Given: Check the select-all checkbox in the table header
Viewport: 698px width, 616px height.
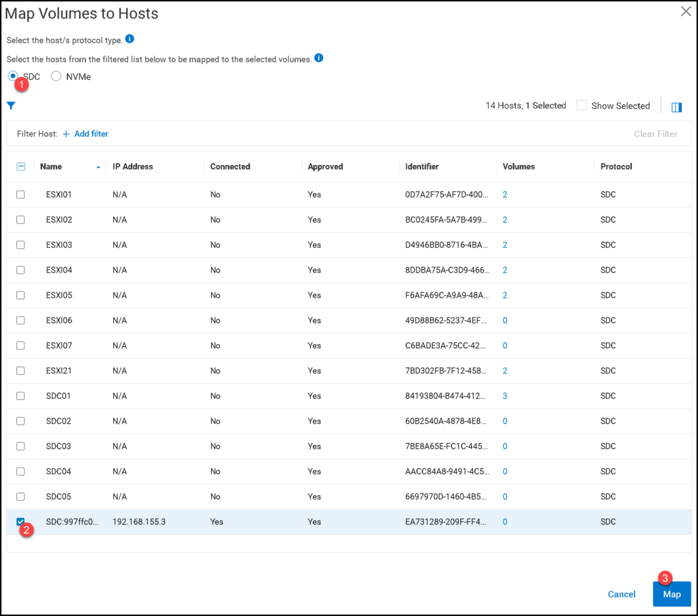Looking at the screenshot, I should coord(21,166).
